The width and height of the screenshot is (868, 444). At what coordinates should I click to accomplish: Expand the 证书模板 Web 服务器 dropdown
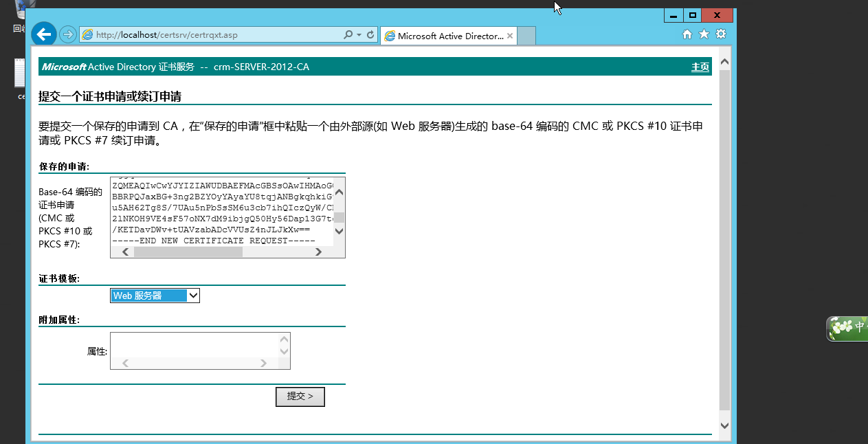[x=155, y=296]
